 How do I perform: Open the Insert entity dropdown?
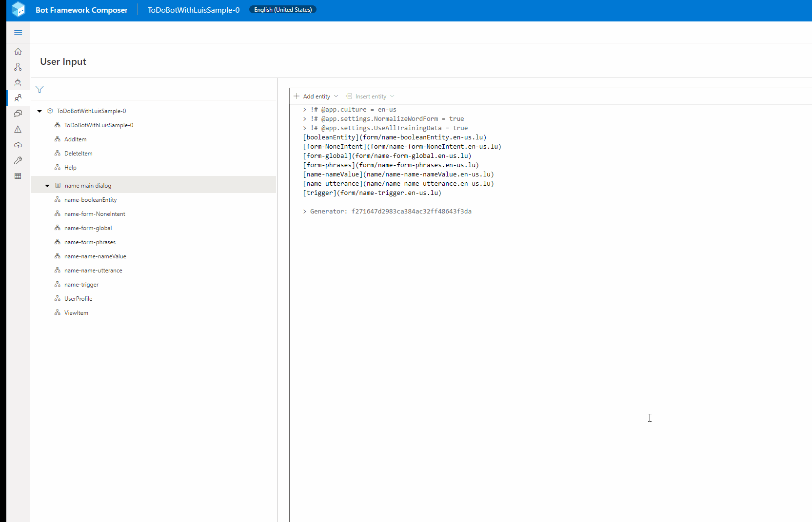tap(370, 97)
